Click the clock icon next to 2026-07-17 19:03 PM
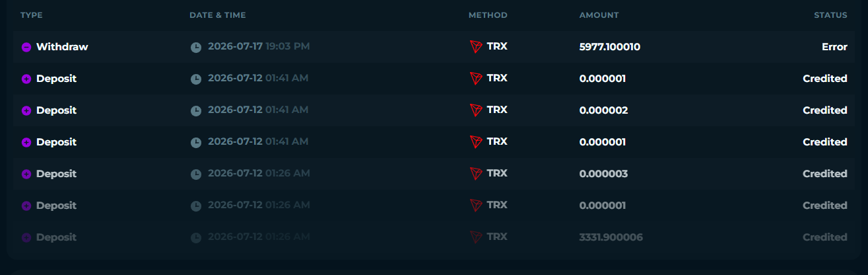The width and height of the screenshot is (868, 275). (196, 48)
